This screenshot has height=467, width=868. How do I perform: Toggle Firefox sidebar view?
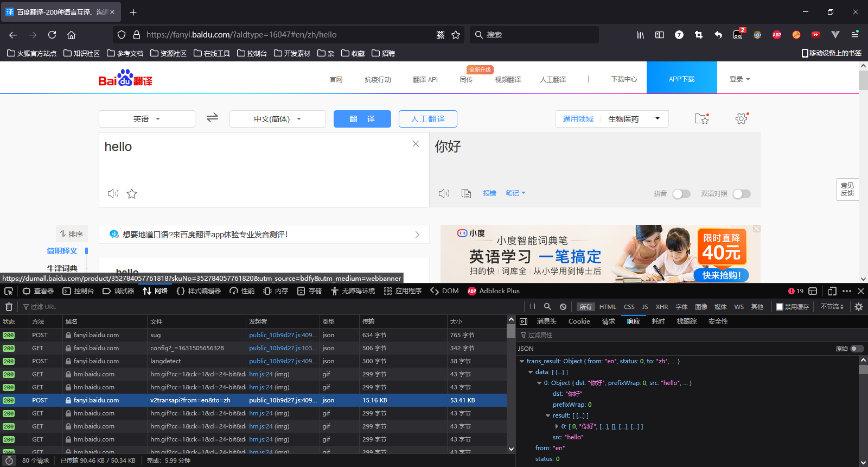pos(660,35)
